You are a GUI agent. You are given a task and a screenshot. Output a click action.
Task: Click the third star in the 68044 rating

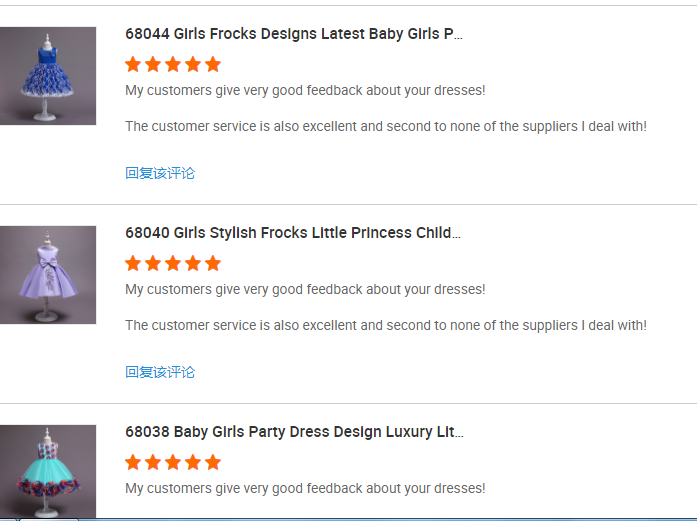tap(173, 65)
